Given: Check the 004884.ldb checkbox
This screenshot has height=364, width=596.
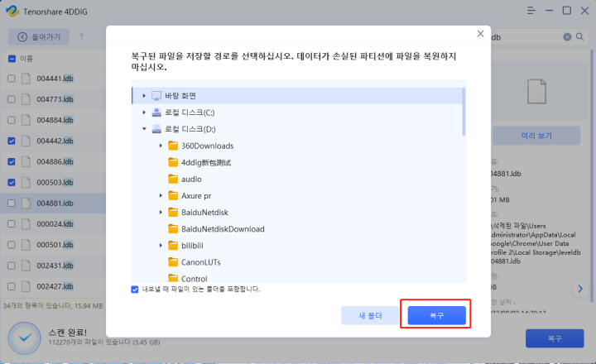Looking at the screenshot, I should click(12, 120).
